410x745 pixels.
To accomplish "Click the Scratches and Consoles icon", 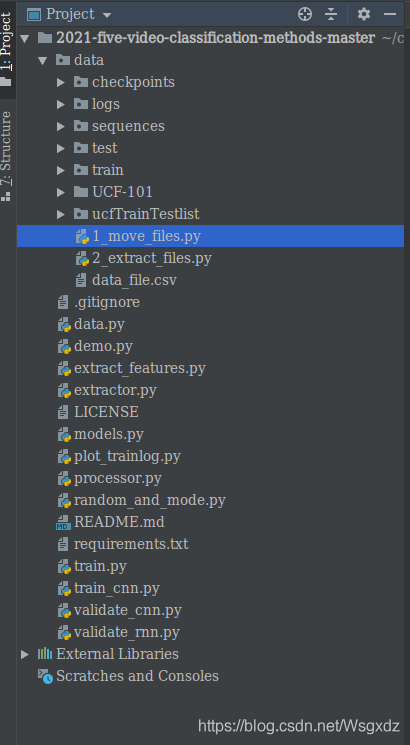I will [x=46, y=676].
